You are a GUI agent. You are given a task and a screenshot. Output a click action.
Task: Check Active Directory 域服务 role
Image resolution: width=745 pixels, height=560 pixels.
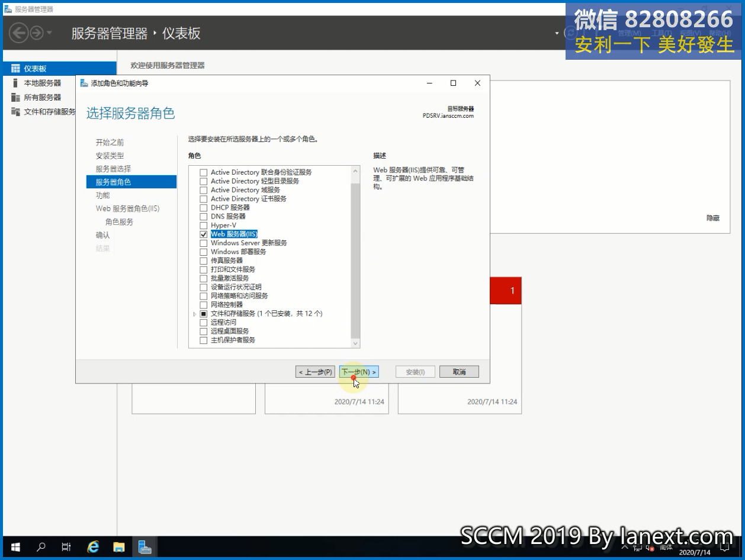point(204,190)
